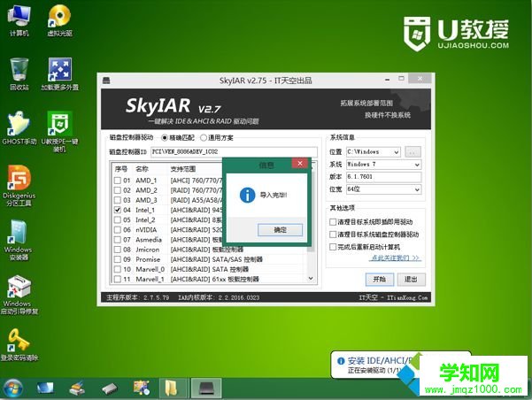Viewport: 532px width, 400px height.
Task: Click the 名称 column header
Action: point(142,169)
